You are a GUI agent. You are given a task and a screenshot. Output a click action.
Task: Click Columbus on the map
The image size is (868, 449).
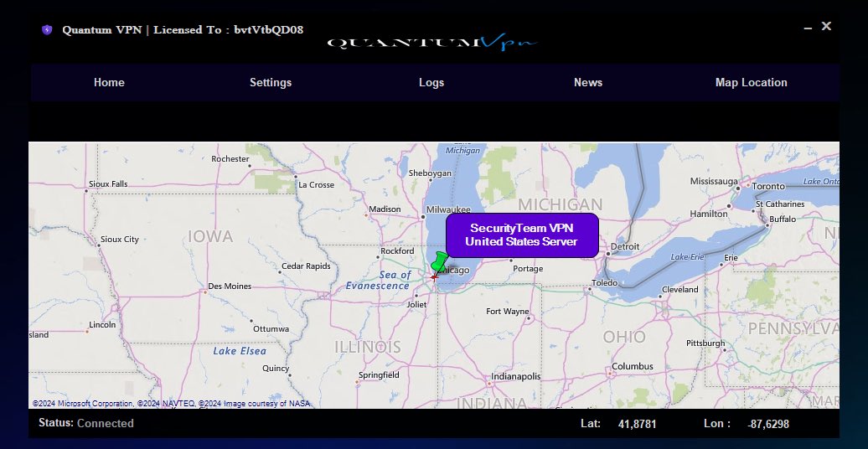[633, 367]
